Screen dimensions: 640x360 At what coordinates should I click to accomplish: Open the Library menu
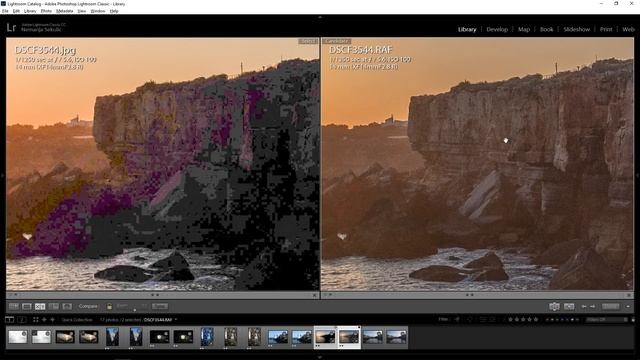[x=30, y=11]
